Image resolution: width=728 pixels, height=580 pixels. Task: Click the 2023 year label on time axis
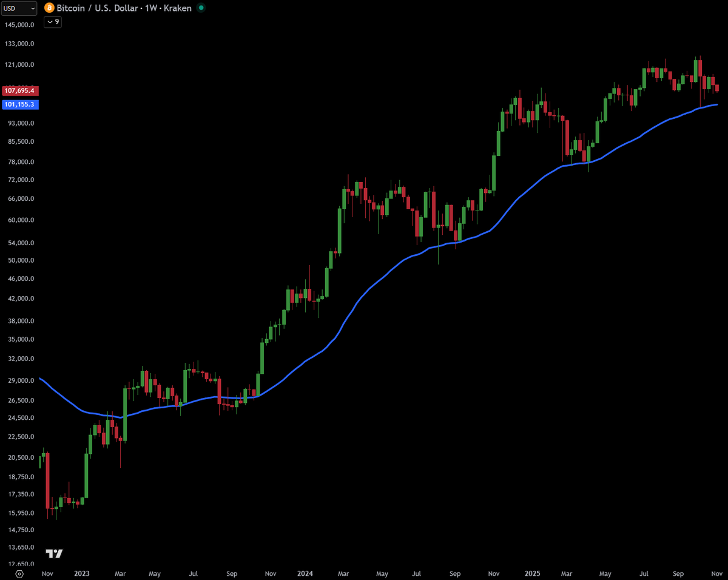(x=82, y=573)
